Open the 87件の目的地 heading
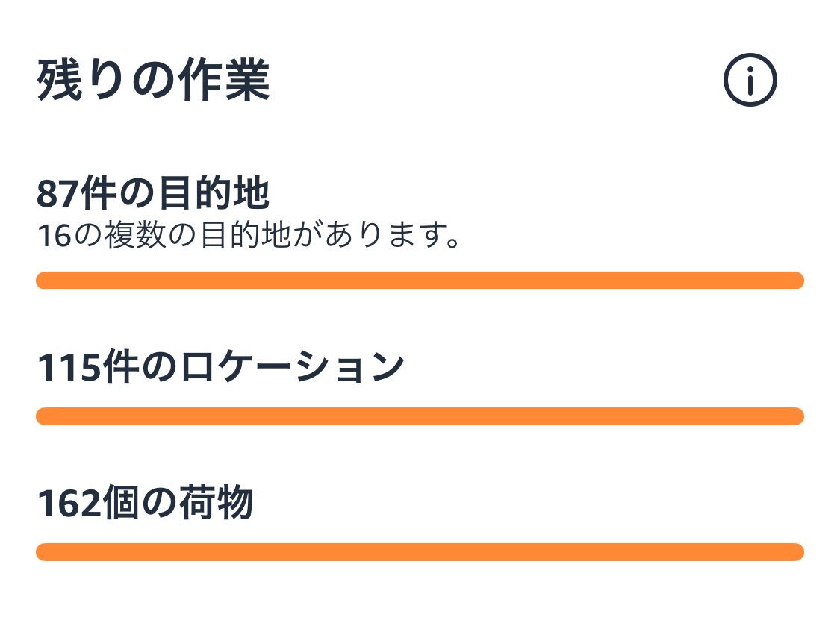Viewport: 840px width, 623px height. tap(152, 193)
